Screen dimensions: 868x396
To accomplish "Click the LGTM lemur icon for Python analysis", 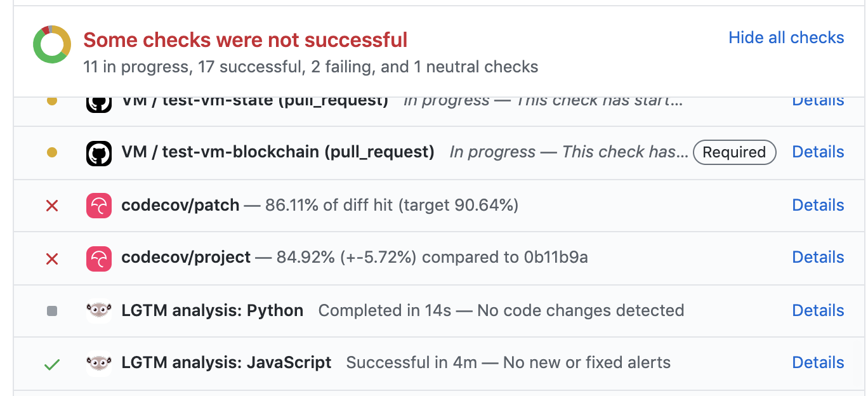I will pos(98,310).
